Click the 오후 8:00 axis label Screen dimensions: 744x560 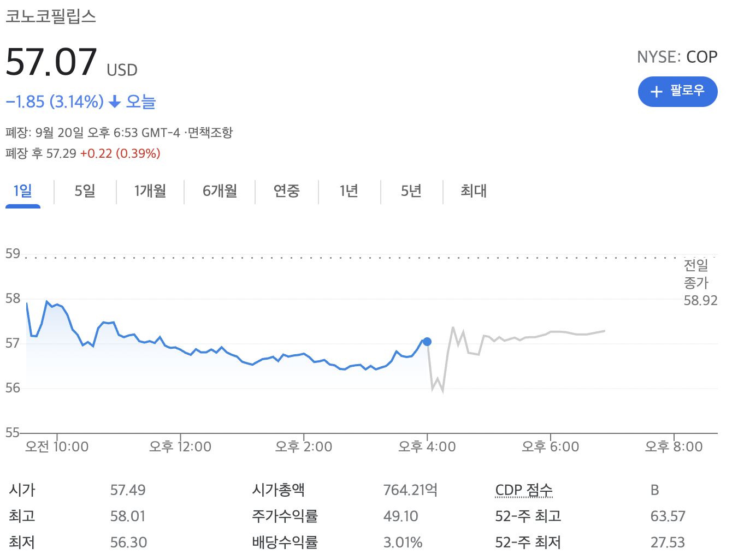tap(674, 447)
